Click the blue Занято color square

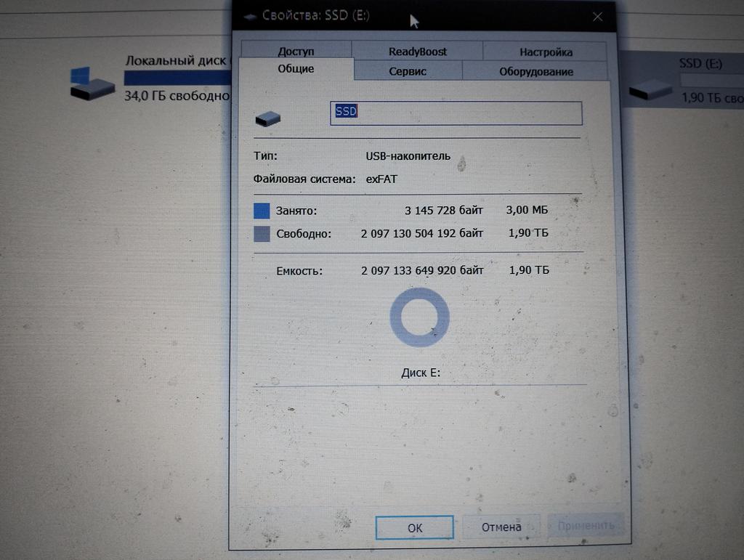(262, 211)
